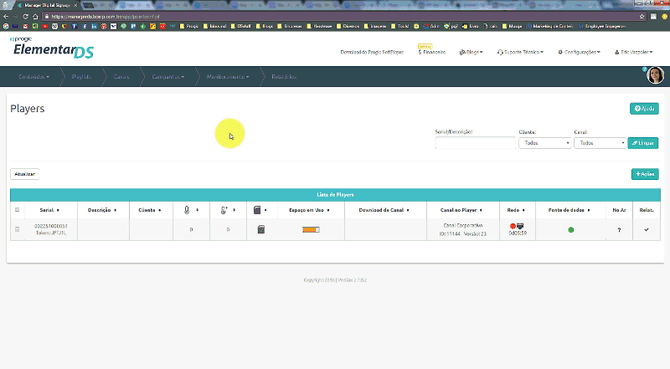
Task: Click the SD card icon in player row
Action: click(261, 230)
